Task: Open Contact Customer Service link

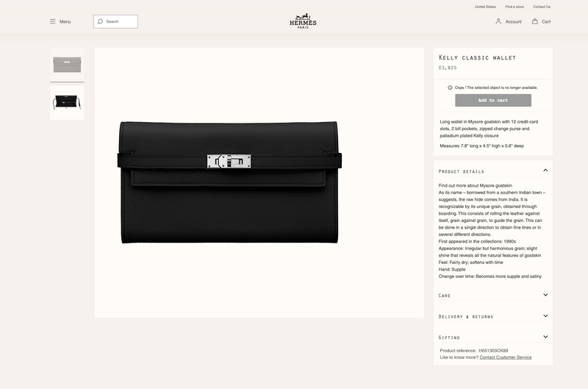Action: coord(506,357)
